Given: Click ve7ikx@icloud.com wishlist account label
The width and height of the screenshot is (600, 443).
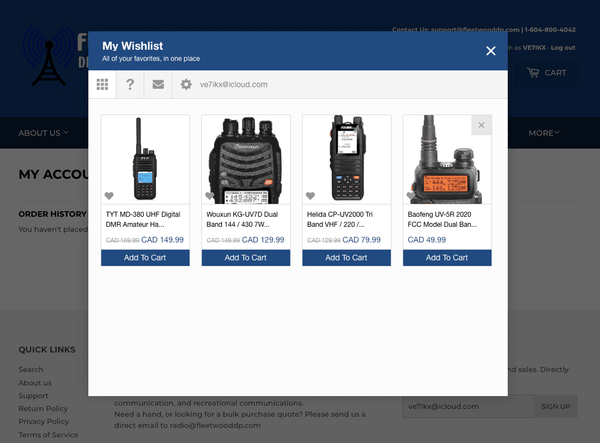Looking at the screenshot, I should tap(233, 85).
